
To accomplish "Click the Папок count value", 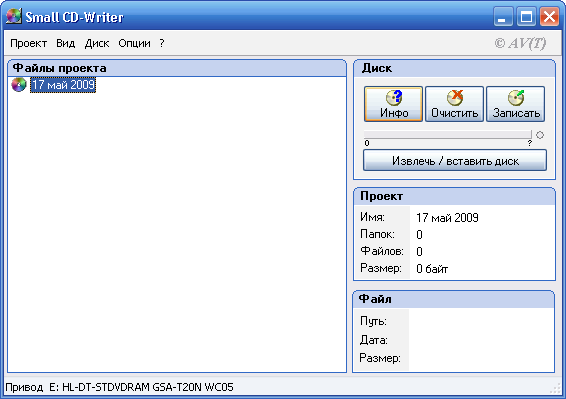I will coord(419,235).
